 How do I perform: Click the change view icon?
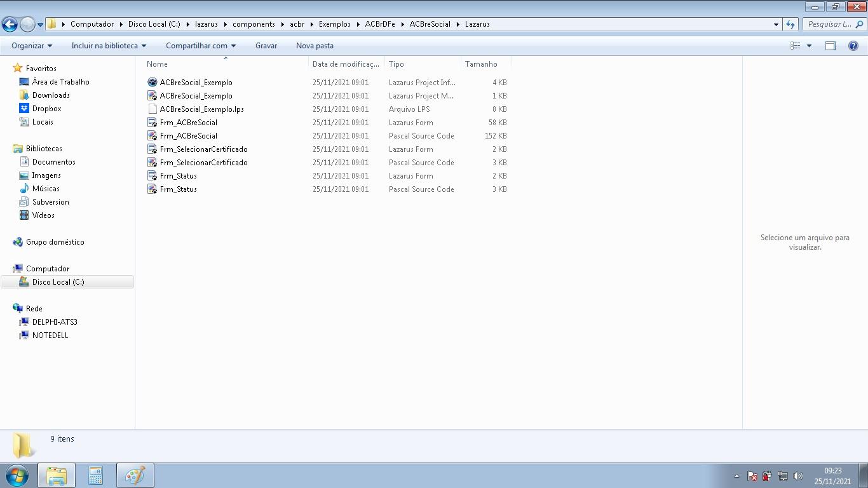click(x=795, y=46)
